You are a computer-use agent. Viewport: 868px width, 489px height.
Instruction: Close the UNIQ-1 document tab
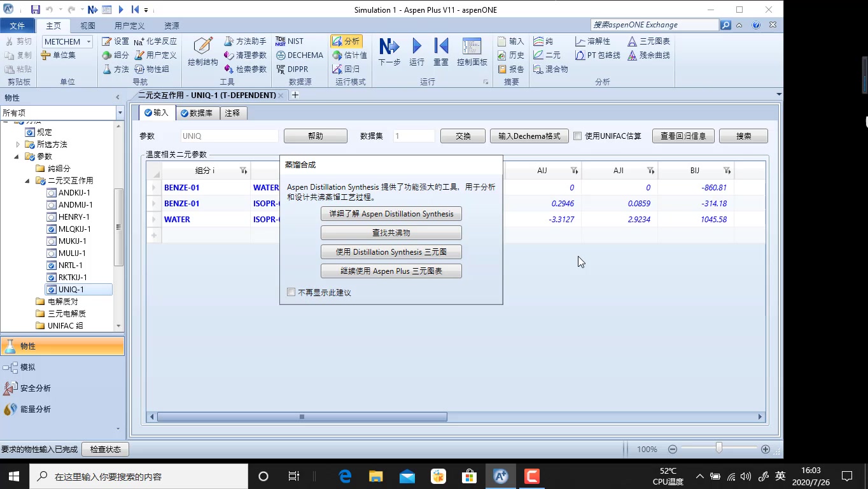pyautogui.click(x=281, y=95)
